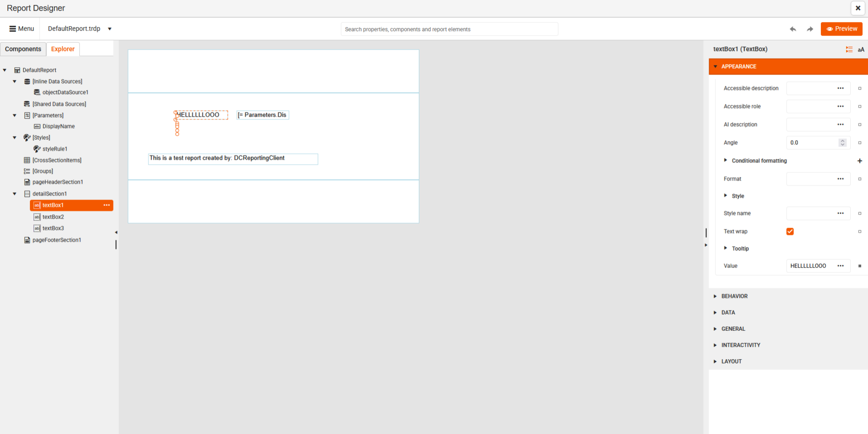Click the DefaultReport report icon
Image resolution: width=868 pixels, height=434 pixels.
[17, 70]
